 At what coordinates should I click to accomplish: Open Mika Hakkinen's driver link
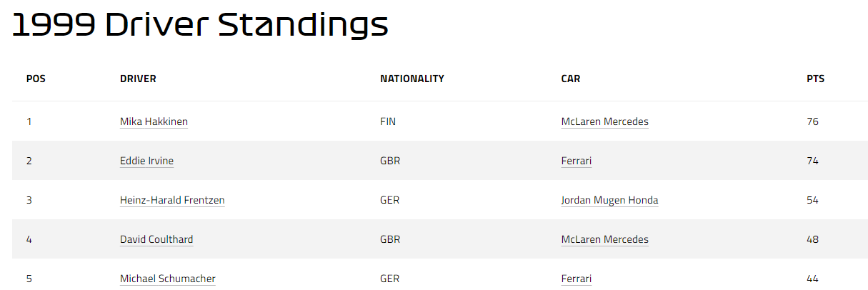point(154,121)
